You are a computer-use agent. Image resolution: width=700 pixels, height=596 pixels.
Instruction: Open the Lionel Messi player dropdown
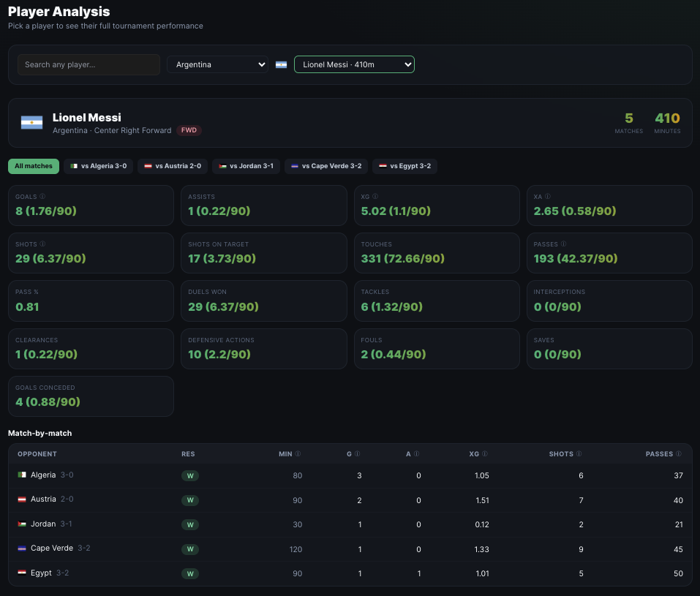pyautogui.click(x=354, y=65)
